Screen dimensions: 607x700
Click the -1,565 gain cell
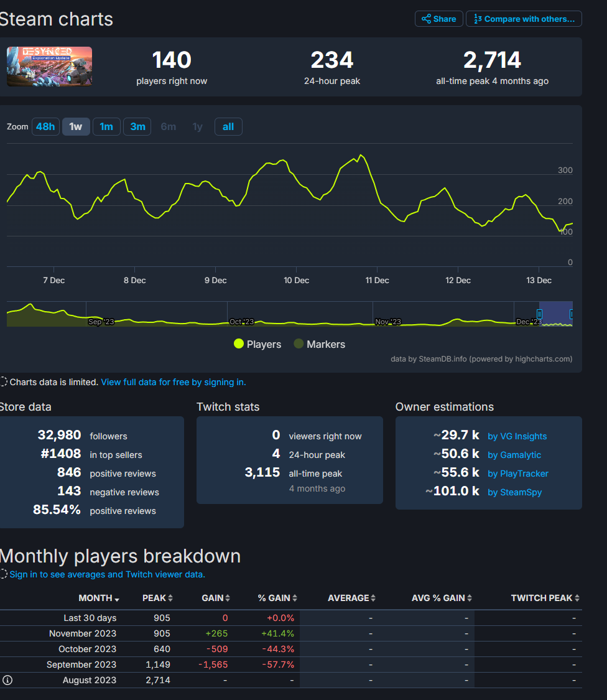213,665
